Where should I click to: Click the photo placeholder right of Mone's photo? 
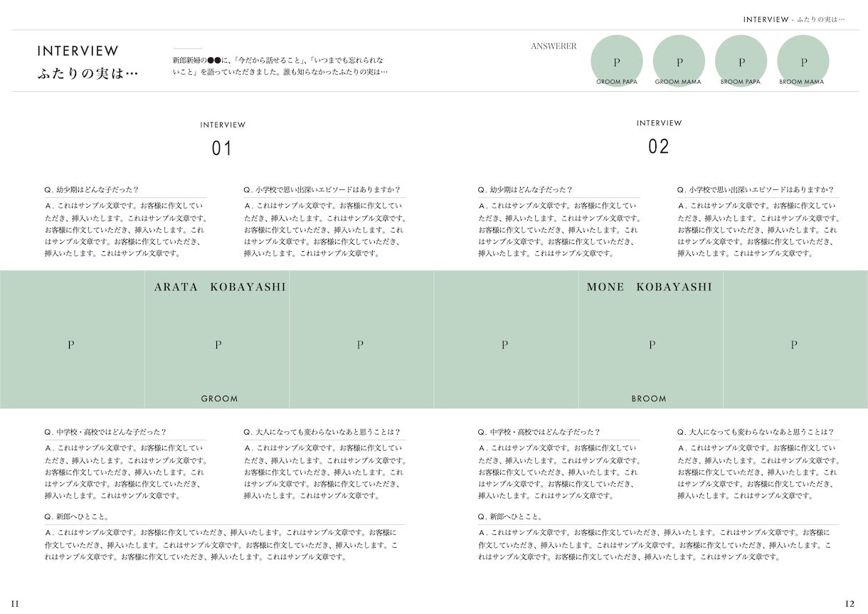coord(795,339)
